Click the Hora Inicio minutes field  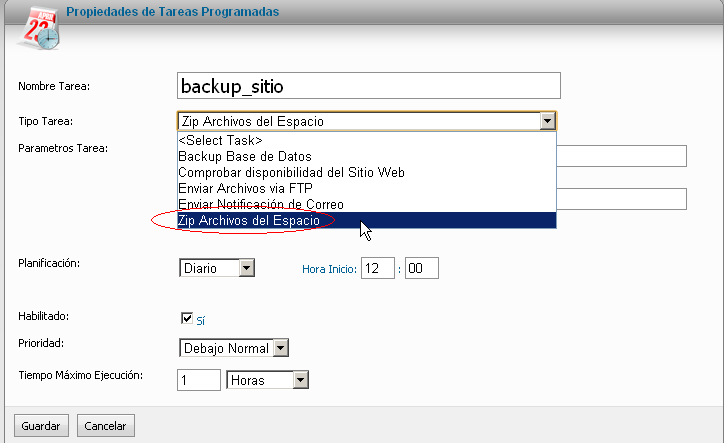coord(422,268)
